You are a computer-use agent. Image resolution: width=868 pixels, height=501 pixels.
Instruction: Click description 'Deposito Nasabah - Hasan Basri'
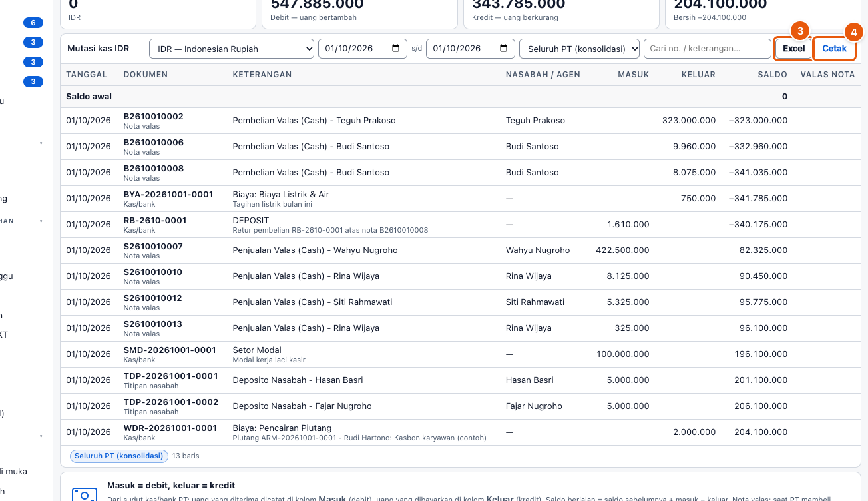click(x=298, y=380)
